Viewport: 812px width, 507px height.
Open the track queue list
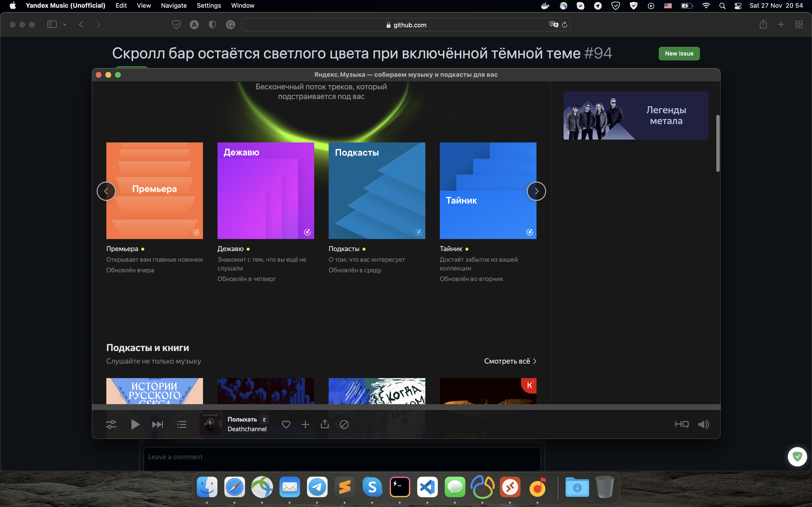(181, 424)
